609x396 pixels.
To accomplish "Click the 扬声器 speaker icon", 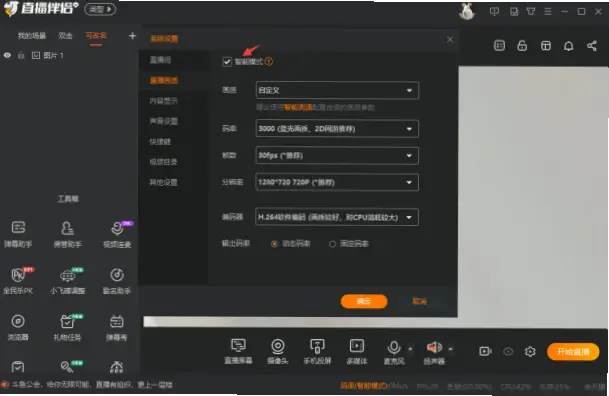I will click(x=434, y=347).
